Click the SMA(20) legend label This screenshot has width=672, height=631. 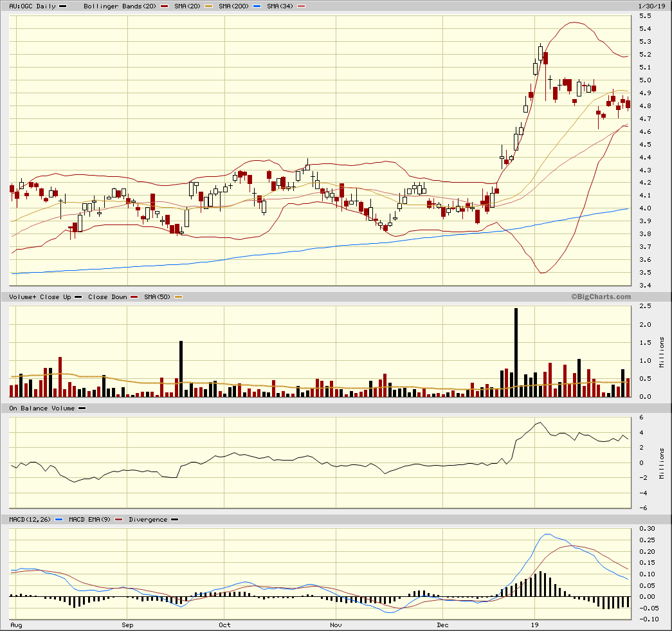(187, 6)
